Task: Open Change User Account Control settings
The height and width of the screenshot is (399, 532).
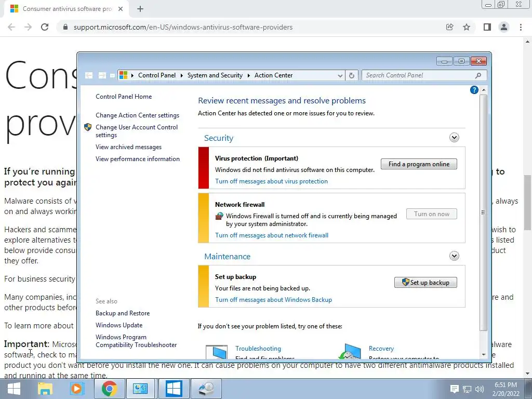Action: click(137, 131)
